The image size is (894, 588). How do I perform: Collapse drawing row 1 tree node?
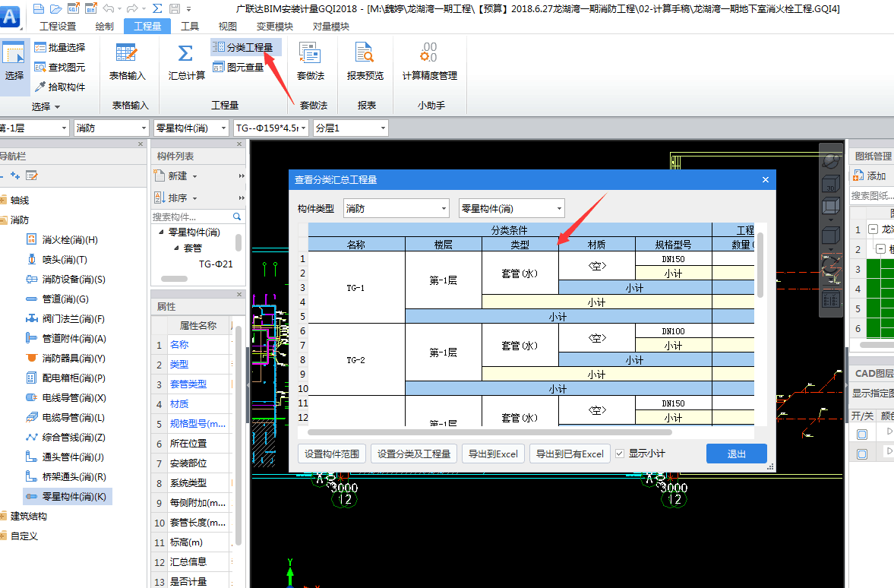click(x=872, y=229)
